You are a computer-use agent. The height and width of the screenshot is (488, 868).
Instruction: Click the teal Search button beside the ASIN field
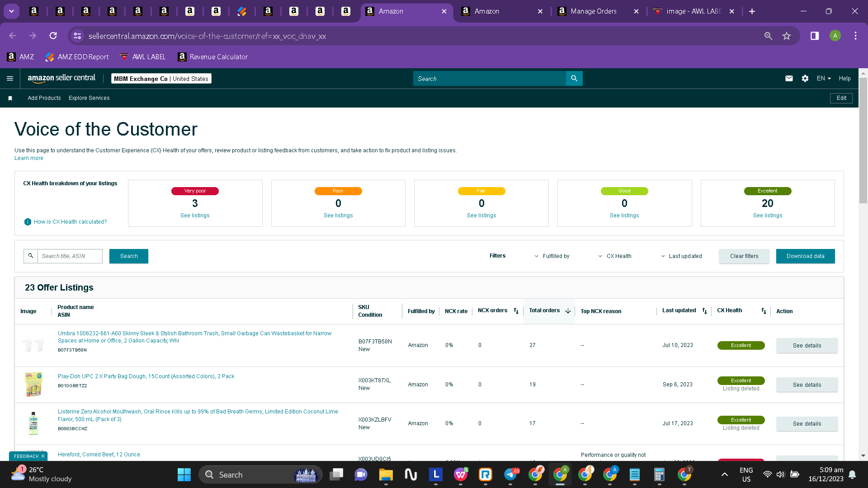(x=129, y=256)
